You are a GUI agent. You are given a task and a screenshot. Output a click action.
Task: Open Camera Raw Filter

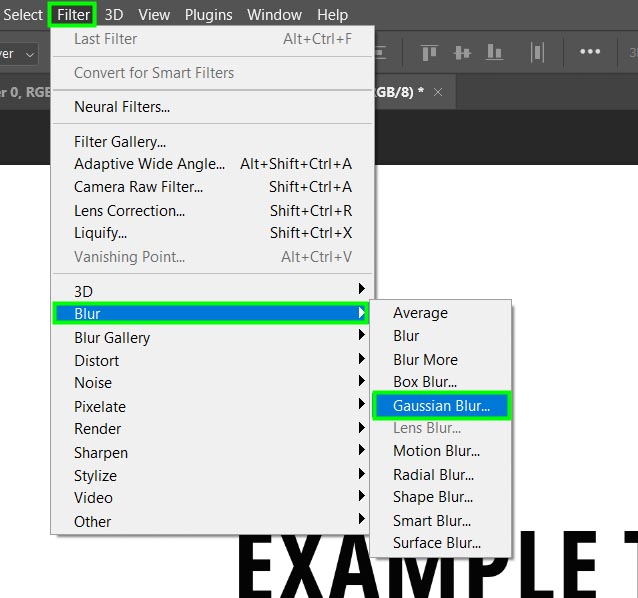point(212,187)
